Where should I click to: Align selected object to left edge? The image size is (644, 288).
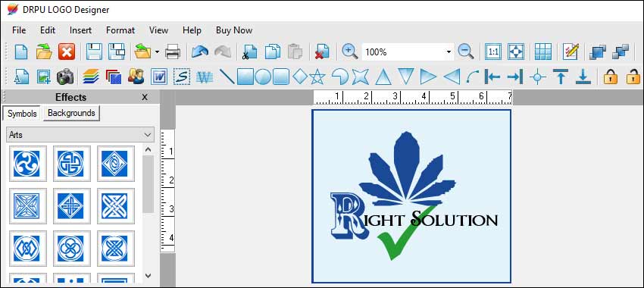coord(492,77)
